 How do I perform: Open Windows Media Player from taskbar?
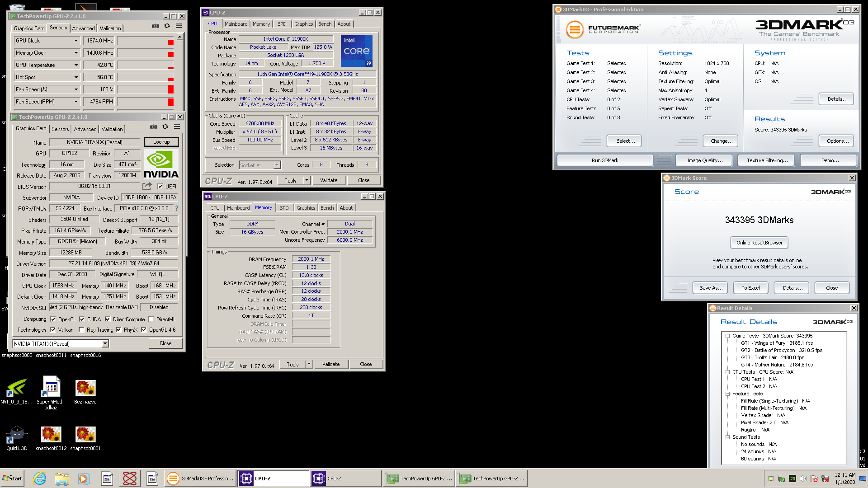click(84, 478)
